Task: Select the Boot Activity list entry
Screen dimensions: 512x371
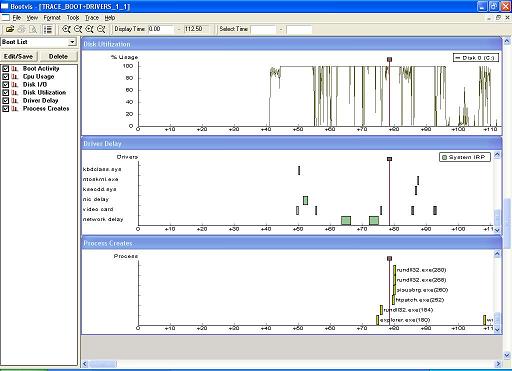Action: click(x=41, y=69)
